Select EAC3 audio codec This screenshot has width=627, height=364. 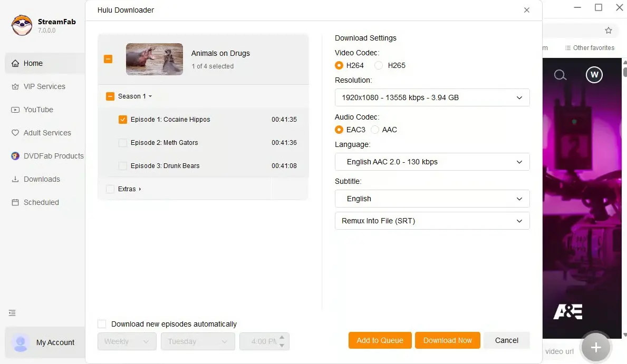click(339, 130)
